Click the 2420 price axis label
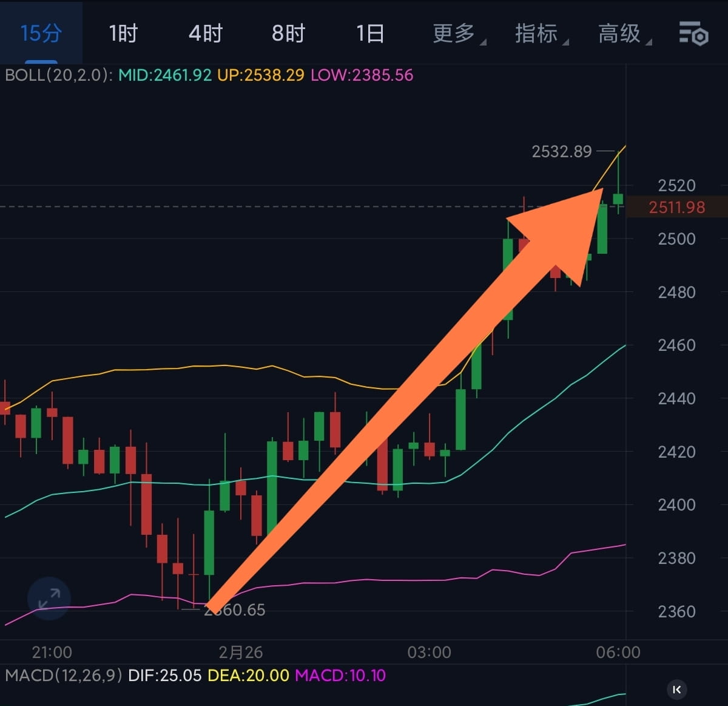The height and width of the screenshot is (706, 728). pos(676,452)
